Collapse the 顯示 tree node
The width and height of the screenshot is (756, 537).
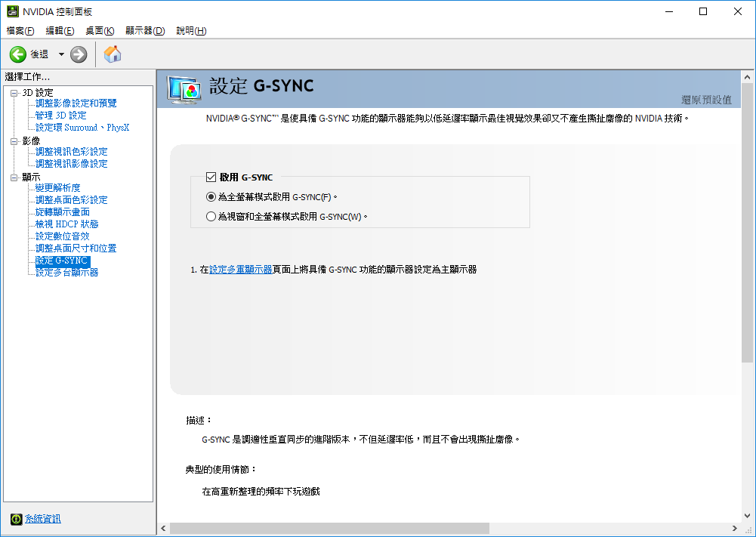coord(14,178)
